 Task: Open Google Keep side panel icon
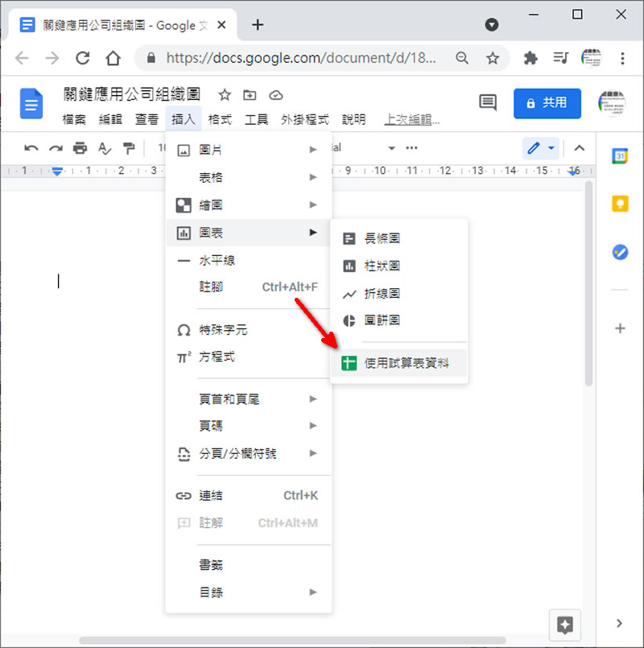point(620,204)
